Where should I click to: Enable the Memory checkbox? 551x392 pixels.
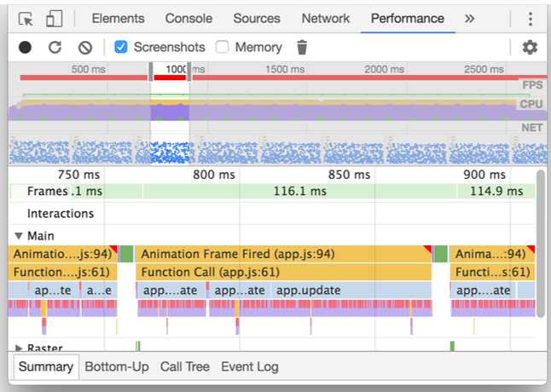click(222, 47)
